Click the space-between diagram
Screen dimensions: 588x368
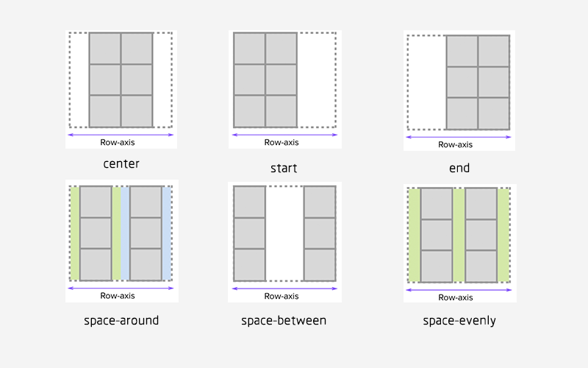[284, 242]
